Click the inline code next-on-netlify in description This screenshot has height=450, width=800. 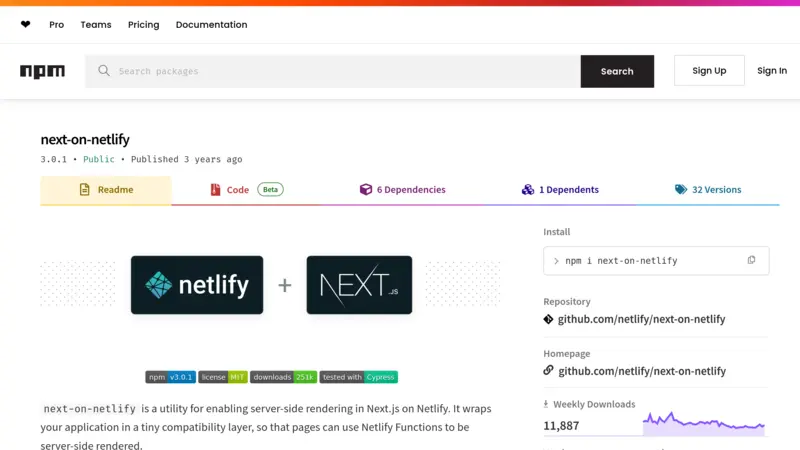90,409
